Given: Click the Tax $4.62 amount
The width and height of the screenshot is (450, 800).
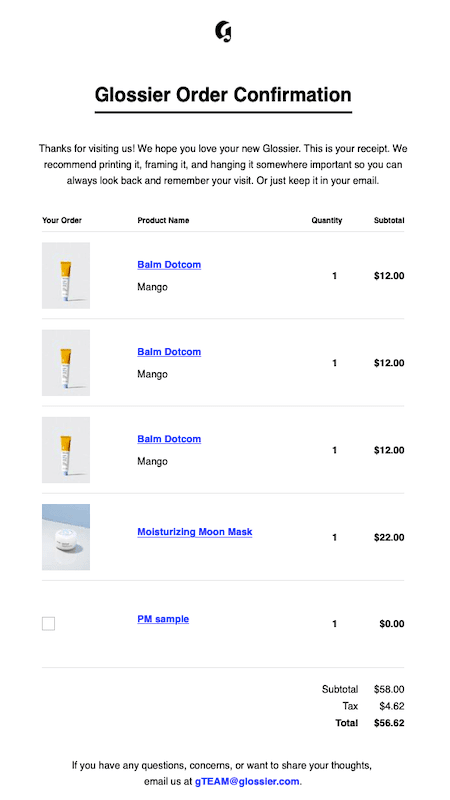Looking at the screenshot, I should click(392, 706).
